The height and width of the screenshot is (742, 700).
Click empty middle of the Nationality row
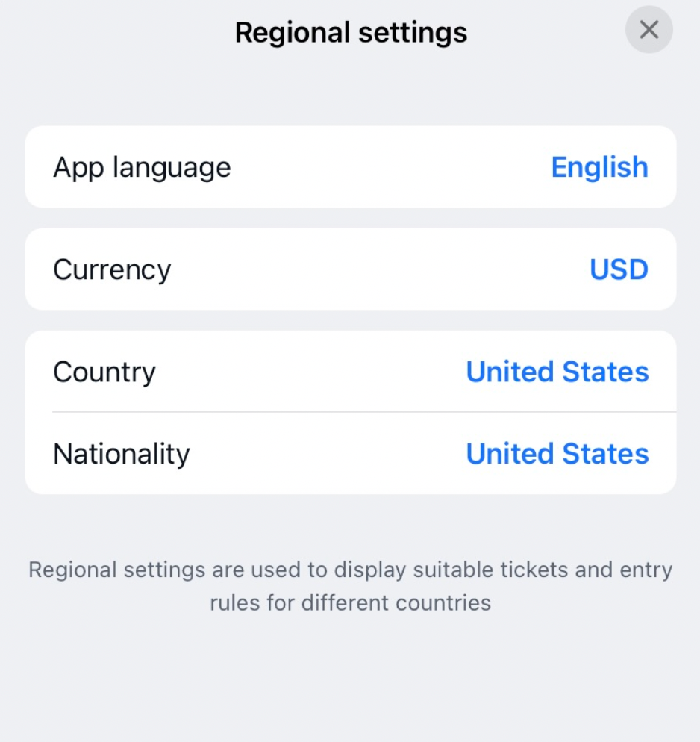point(328,454)
